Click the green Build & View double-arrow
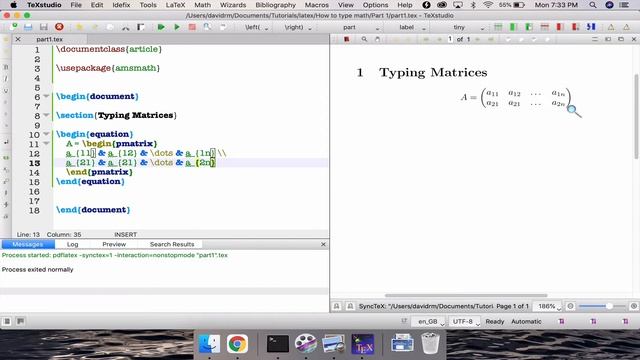 coord(161,27)
